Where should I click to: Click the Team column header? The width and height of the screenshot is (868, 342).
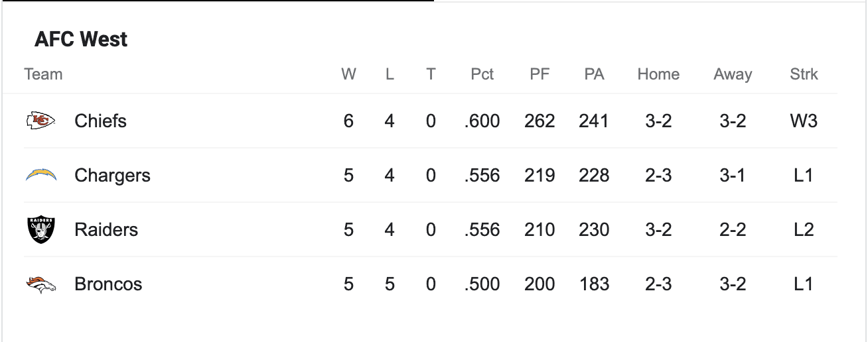click(x=43, y=74)
